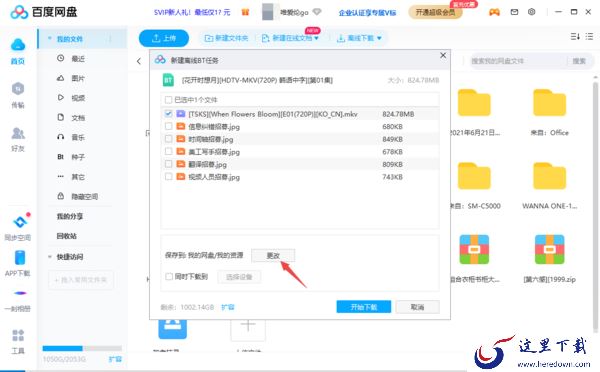The height and width of the screenshot is (372, 600).
Task: Click the 开通超级会员 button
Action: (435, 12)
